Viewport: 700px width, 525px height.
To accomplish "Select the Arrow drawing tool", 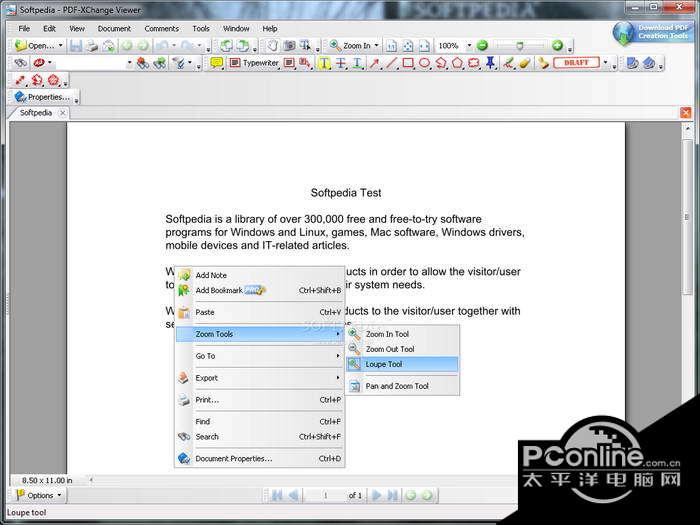I will (374, 63).
